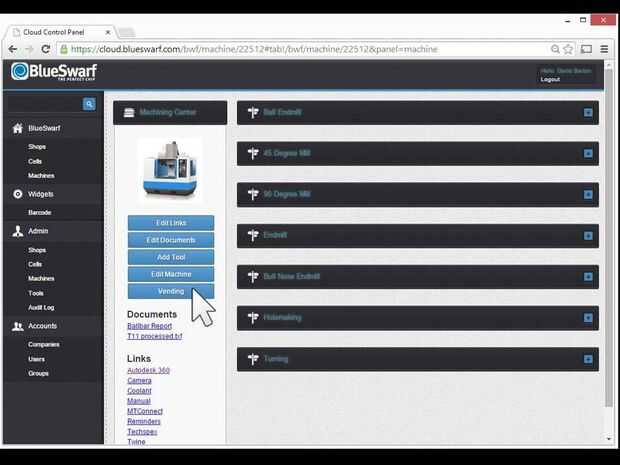Click the Vending button
Image resolution: width=620 pixels, height=465 pixels.
(171, 291)
